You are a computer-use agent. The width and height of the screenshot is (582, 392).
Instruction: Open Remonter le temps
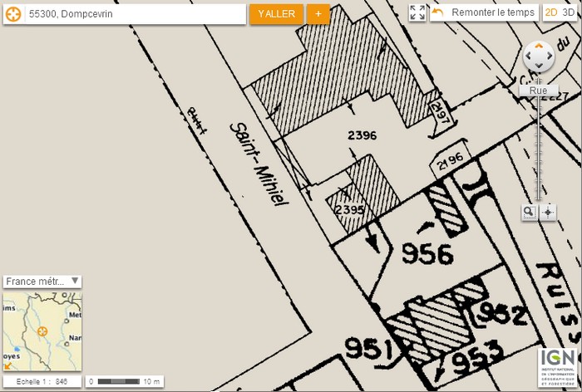coord(484,13)
